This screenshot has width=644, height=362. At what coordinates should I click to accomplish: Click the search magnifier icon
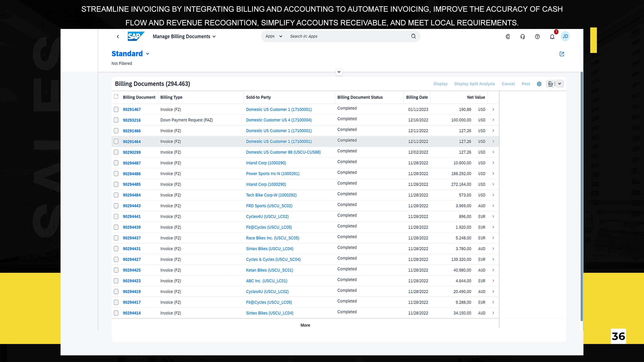tap(413, 36)
